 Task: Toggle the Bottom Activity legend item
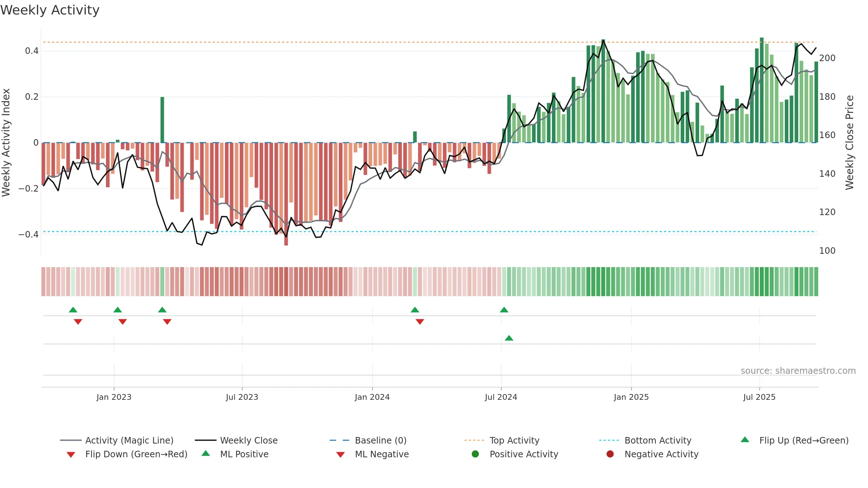645,440
